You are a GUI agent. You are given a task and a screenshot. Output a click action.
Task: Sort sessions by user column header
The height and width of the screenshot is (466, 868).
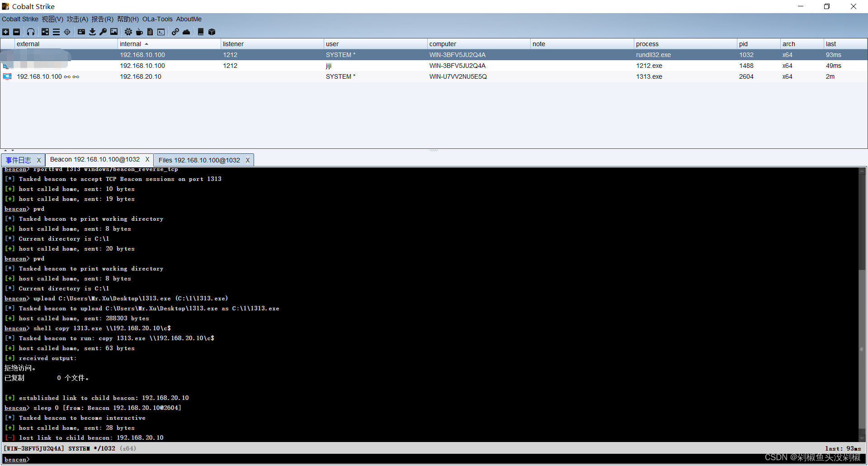pyautogui.click(x=375, y=44)
